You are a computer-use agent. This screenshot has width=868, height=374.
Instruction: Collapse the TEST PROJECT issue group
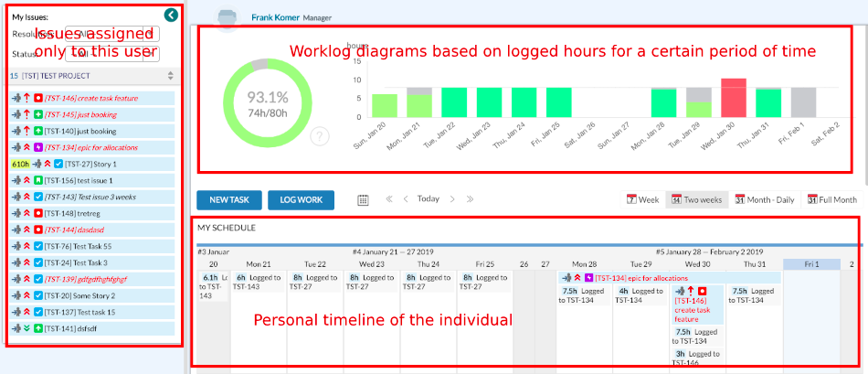click(170, 76)
